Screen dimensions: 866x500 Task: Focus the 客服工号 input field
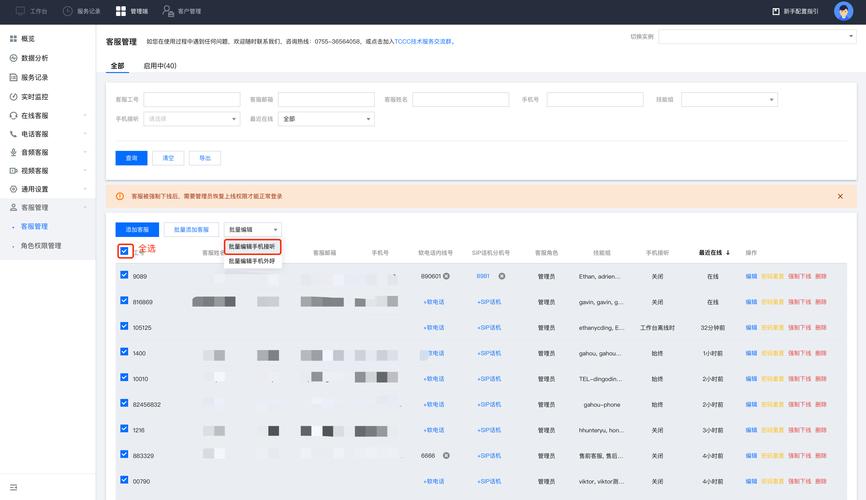tap(192, 99)
